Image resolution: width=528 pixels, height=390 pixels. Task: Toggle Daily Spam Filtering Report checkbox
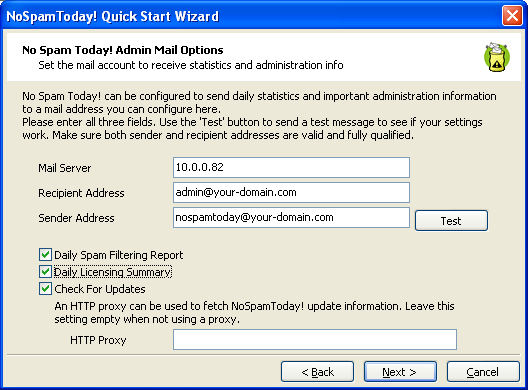(x=45, y=255)
